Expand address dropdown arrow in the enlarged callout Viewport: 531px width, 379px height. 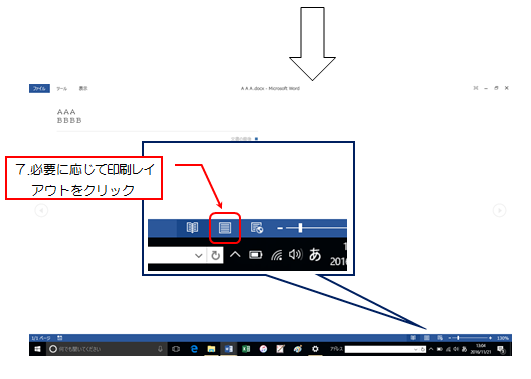tap(199, 256)
